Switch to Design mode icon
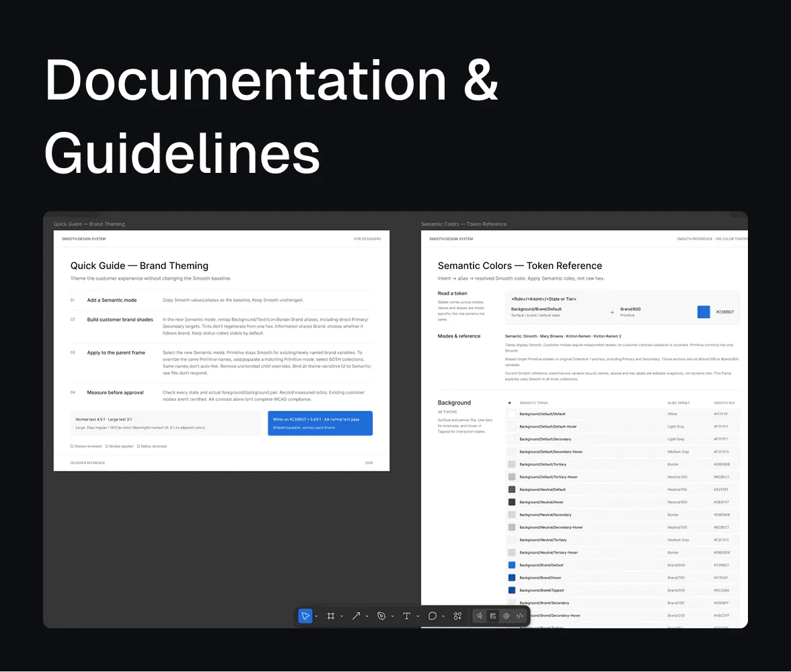Screen dimensions: 791x672 pyautogui.click(x=493, y=616)
